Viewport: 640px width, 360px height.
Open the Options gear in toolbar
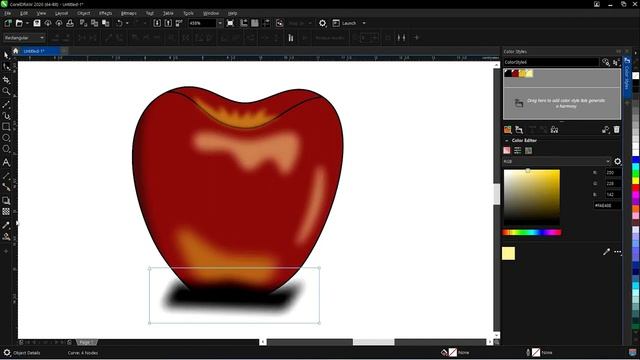tap(322, 23)
